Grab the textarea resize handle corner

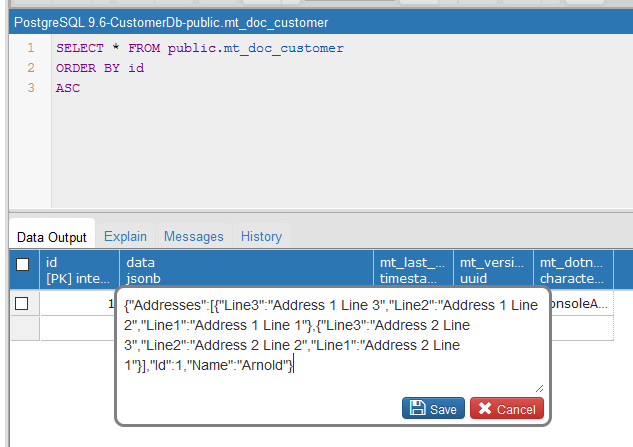(540, 387)
